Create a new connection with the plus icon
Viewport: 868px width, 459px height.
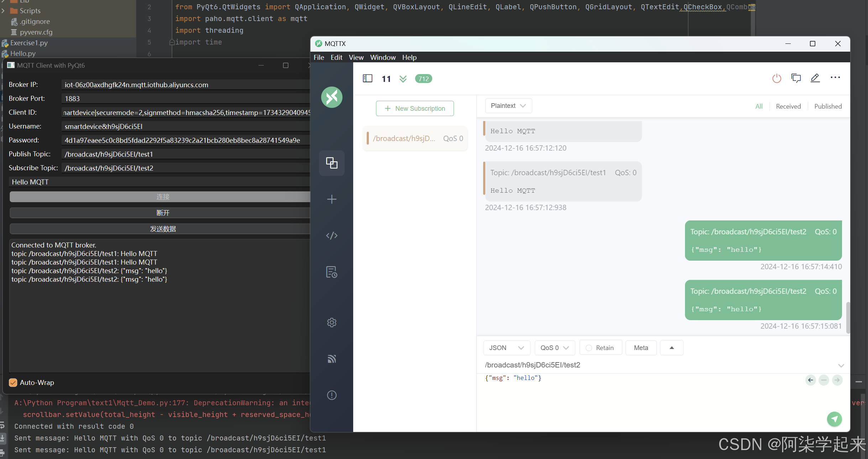point(331,199)
